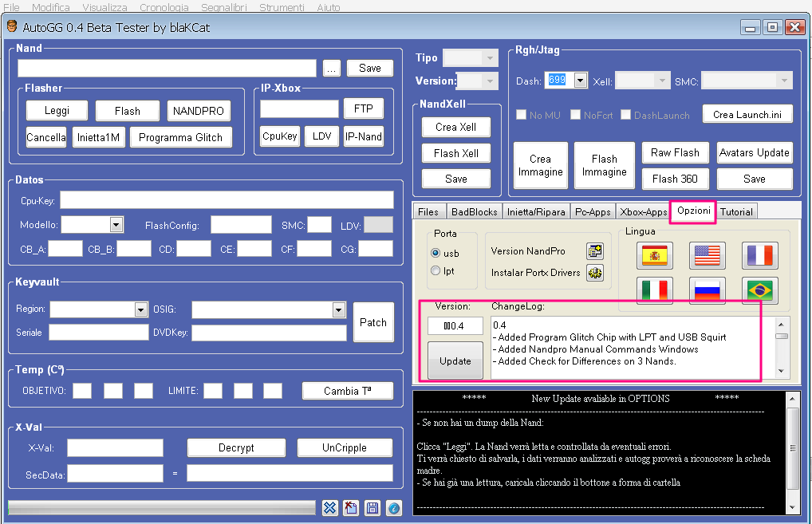Click the IP-Xbox address field
Image resolution: width=812 pixels, height=524 pixels.
[x=299, y=108]
